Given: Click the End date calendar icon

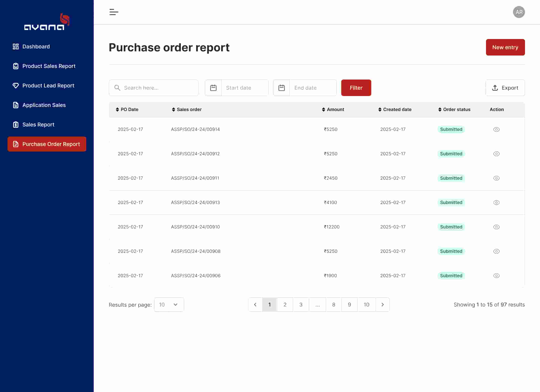Looking at the screenshot, I should click(281, 88).
